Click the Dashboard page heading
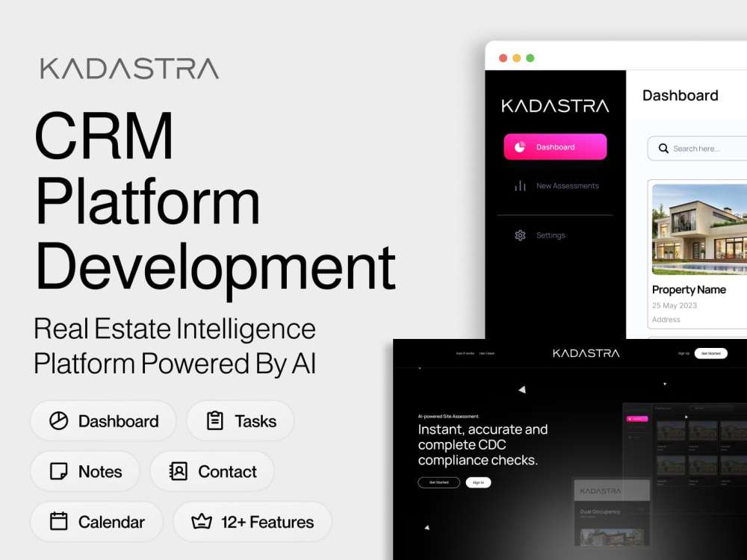The height and width of the screenshot is (560, 747). tap(681, 96)
